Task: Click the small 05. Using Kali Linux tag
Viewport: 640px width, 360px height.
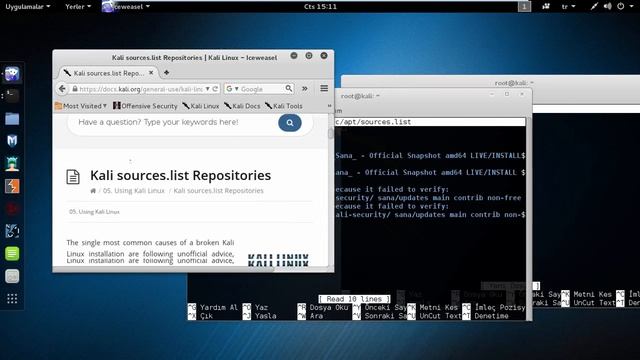Action: click(94, 212)
